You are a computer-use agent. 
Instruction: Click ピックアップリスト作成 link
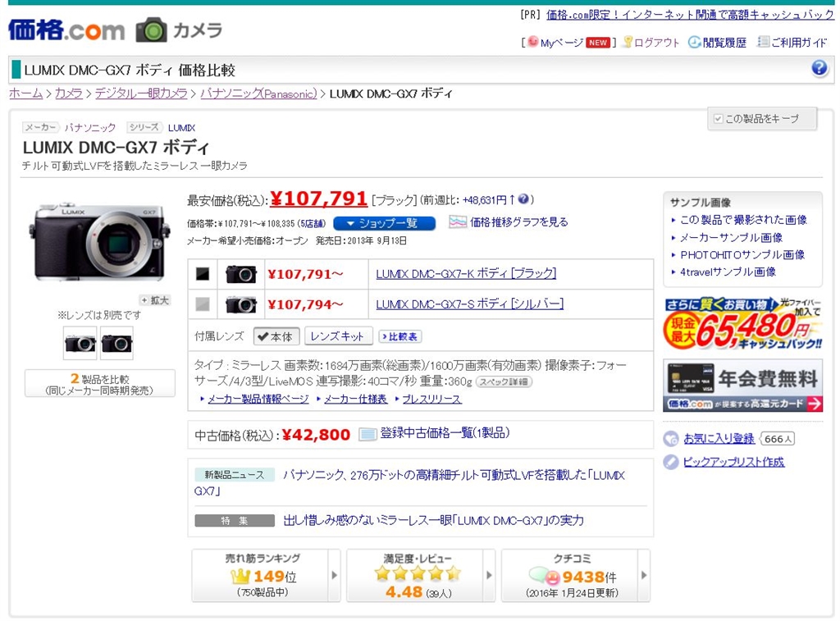(733, 462)
